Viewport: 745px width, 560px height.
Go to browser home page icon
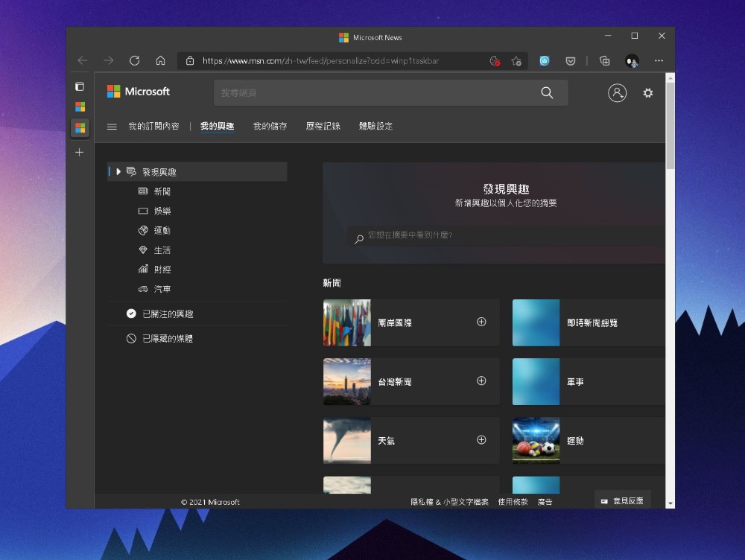[x=160, y=61]
